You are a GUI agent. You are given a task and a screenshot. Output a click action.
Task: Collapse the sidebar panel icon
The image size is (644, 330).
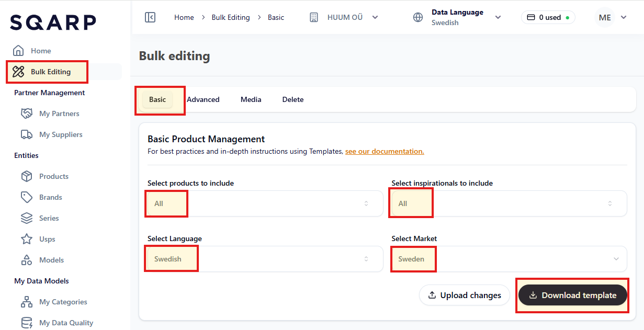coord(150,17)
